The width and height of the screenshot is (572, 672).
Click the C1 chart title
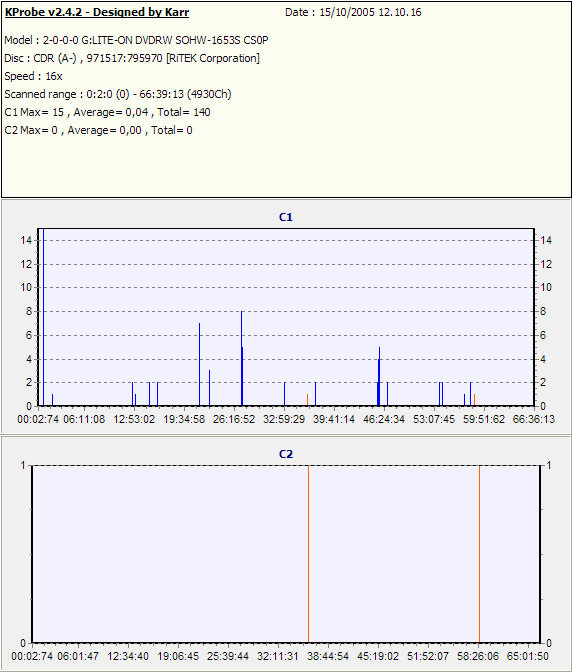click(286, 217)
